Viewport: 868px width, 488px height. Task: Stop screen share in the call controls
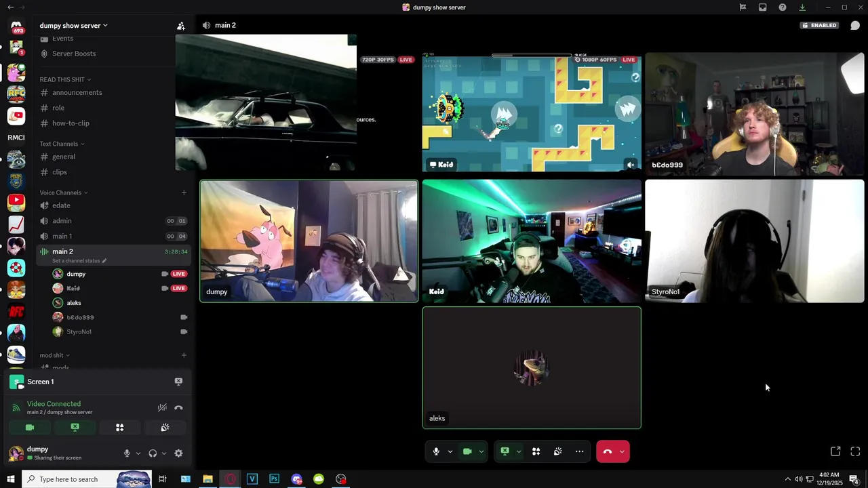click(x=505, y=451)
